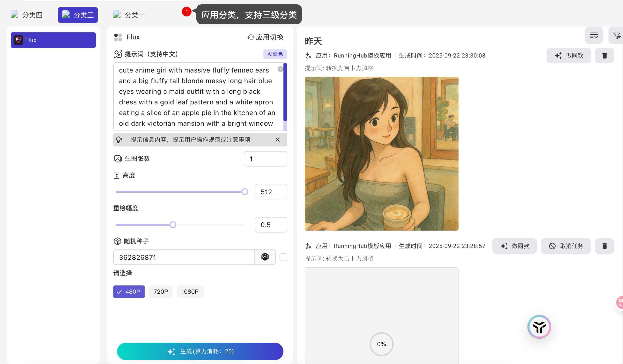This screenshot has width=623, height=364.
Task: Open the filter funnel icon
Action: 616,35
